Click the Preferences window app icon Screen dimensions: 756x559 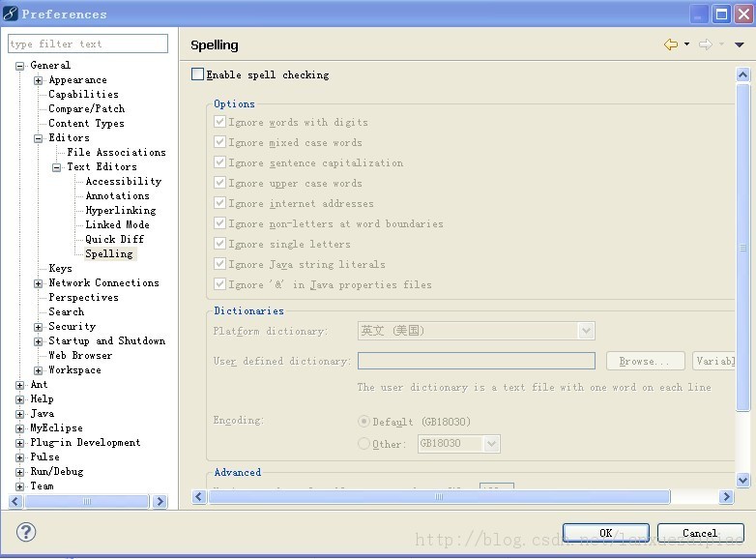[11, 14]
